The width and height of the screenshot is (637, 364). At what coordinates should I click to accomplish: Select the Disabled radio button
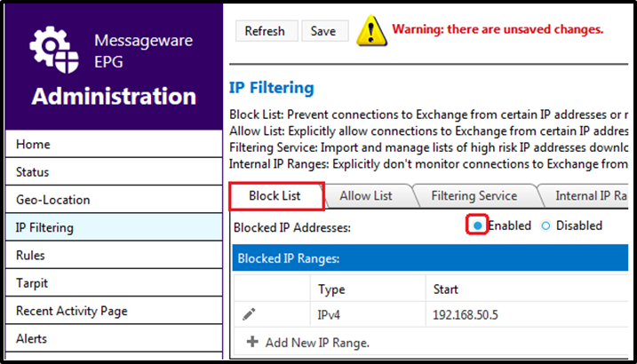tap(545, 226)
